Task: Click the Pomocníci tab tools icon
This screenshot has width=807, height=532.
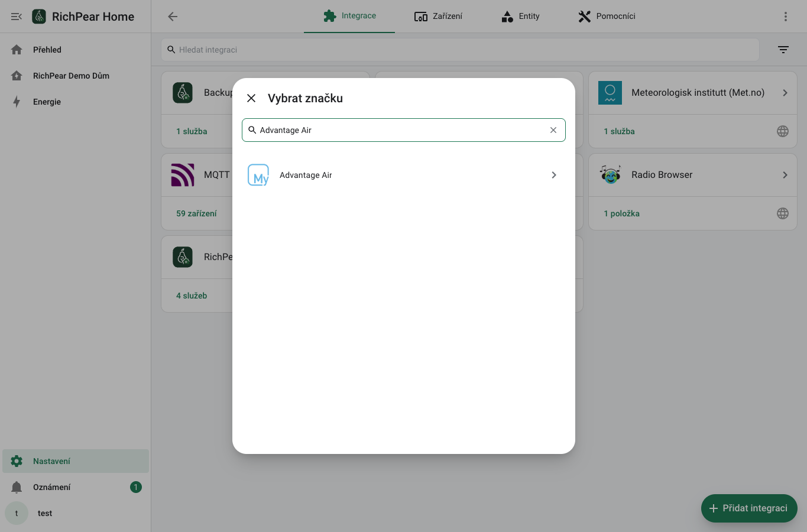Action: tap(585, 17)
